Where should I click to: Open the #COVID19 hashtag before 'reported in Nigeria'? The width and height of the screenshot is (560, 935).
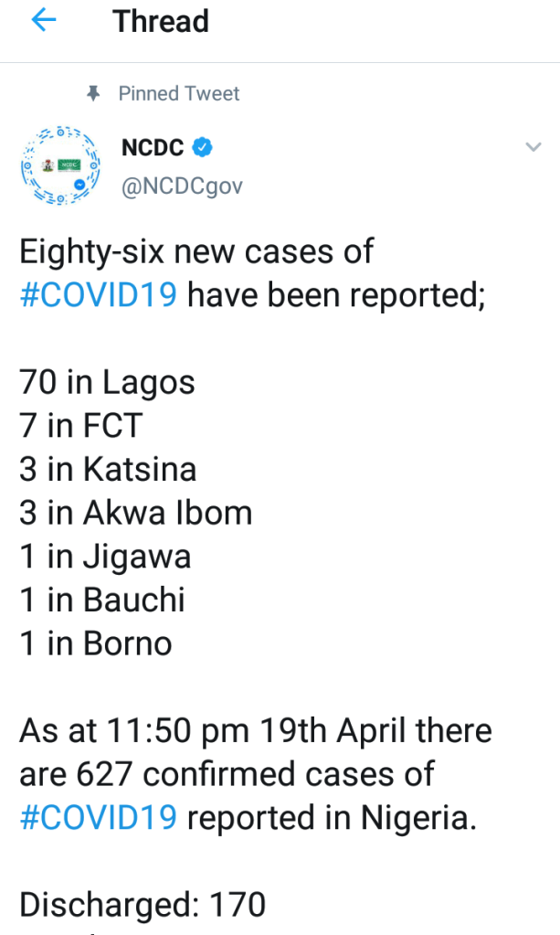[98, 817]
